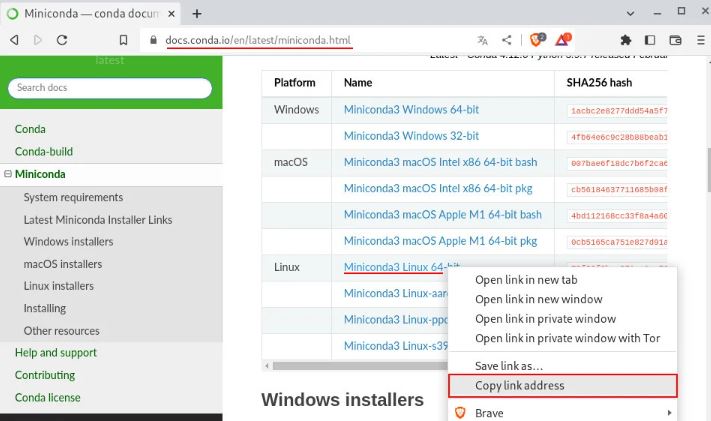This screenshot has height=421, width=711.
Task: Click the Miniconda3 Linux-aarch64 link
Action: 395,293
